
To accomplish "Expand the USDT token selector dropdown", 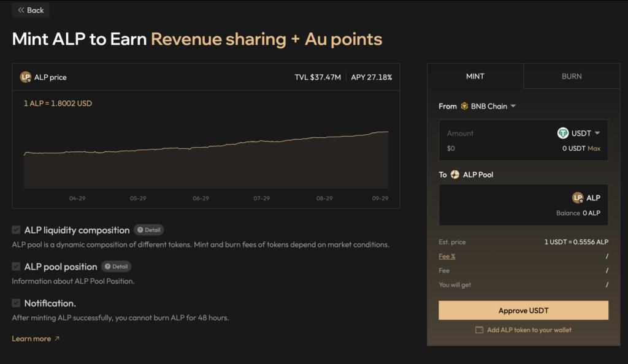I will [597, 133].
